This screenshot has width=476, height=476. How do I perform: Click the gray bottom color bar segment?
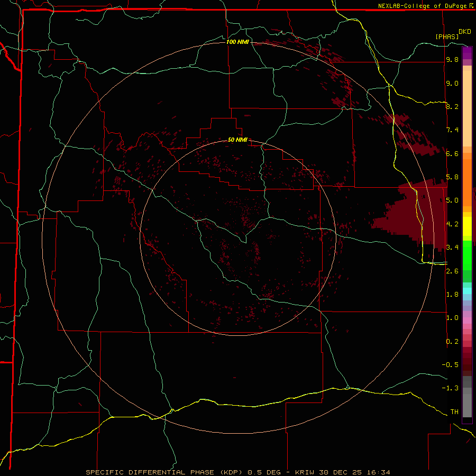tap(467, 405)
